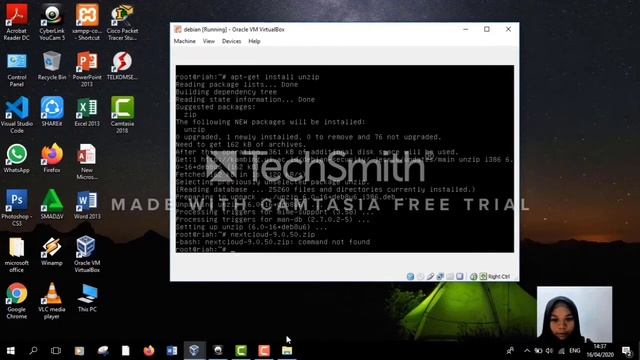Image resolution: width=640 pixels, height=360 pixels.
Task: Select Camtasia 2018 desktop icon
Action: pos(122,115)
